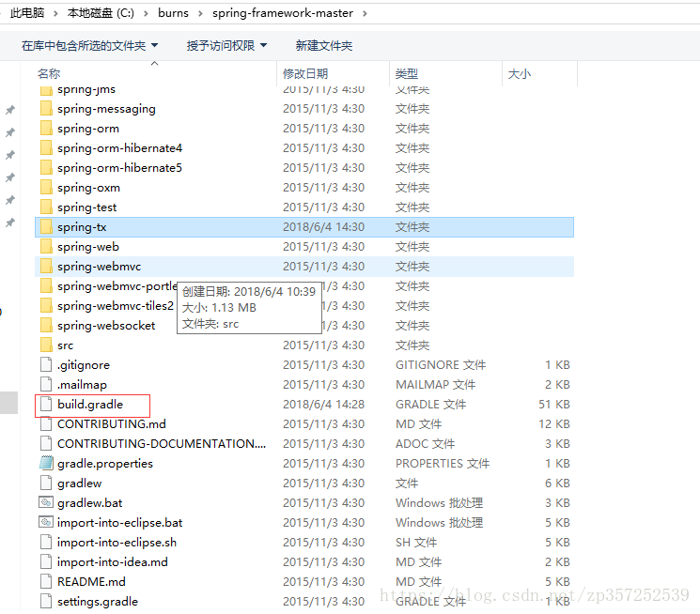Viewport: 700px width, 614px height.
Task: Click the spring-webmvc folder icon
Action: pos(46,266)
